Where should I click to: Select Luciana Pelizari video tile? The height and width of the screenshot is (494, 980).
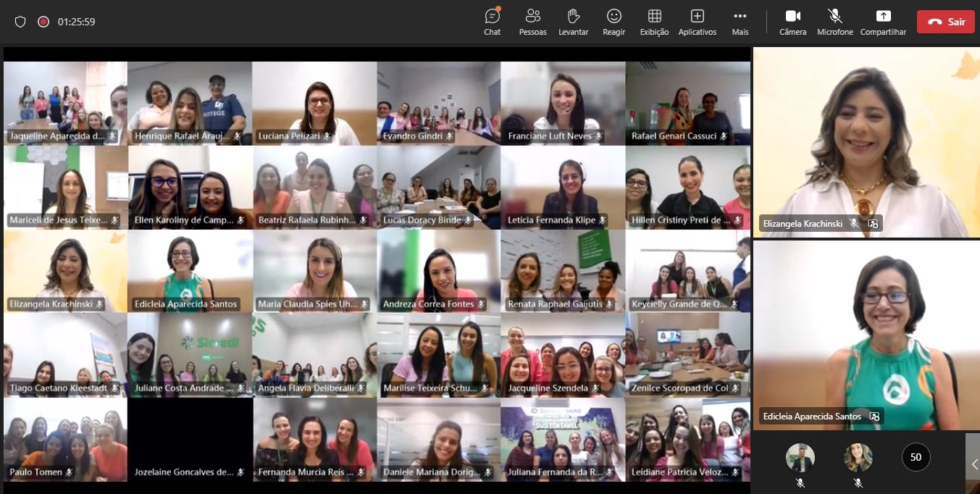pos(314,103)
